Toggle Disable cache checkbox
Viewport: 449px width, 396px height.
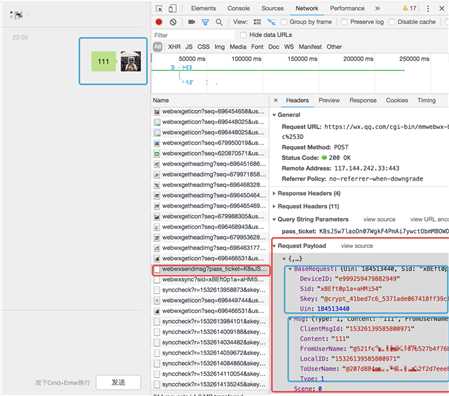pyautogui.click(x=392, y=22)
